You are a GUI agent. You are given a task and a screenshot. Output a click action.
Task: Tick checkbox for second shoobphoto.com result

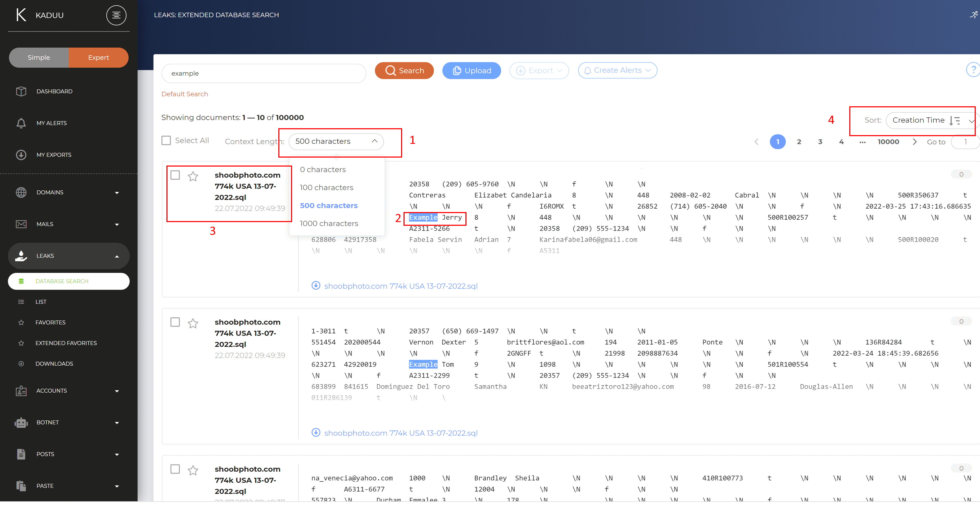point(175,322)
